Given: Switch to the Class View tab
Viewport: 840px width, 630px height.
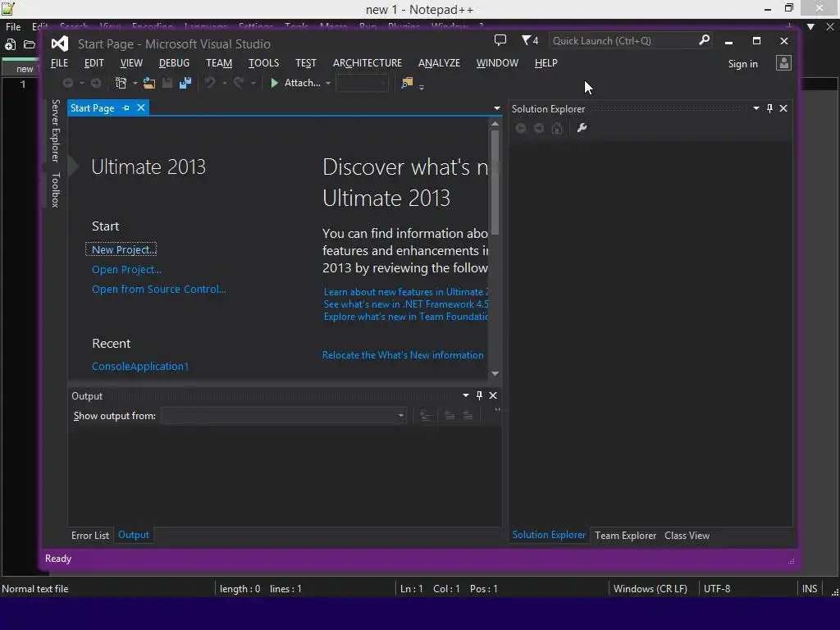Looking at the screenshot, I should point(687,535).
